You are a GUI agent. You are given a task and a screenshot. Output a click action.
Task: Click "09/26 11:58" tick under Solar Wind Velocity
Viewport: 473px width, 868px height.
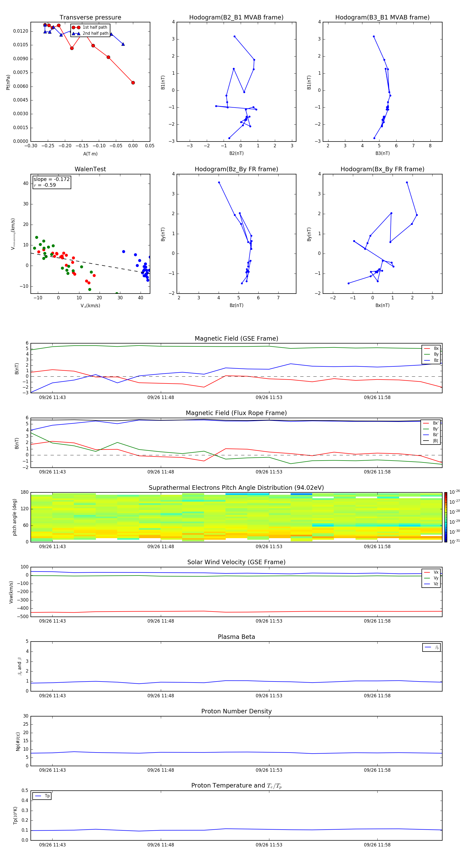(377, 621)
